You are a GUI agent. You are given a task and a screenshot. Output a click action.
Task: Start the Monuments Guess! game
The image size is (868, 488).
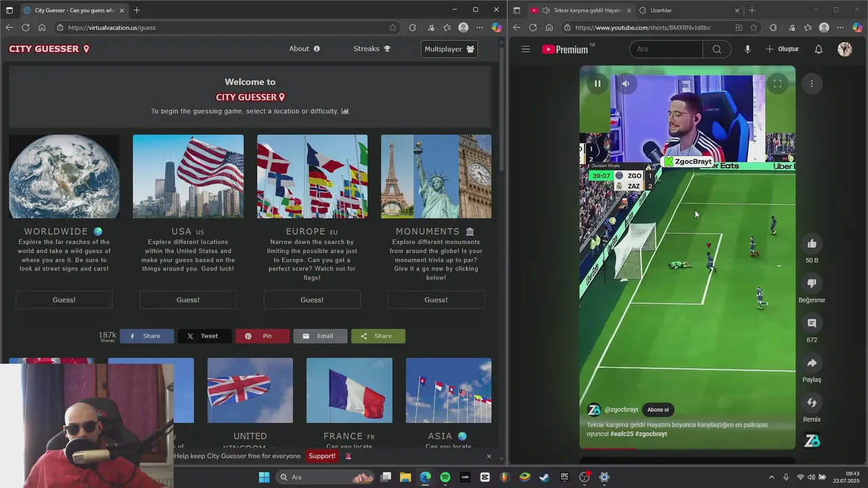point(436,300)
